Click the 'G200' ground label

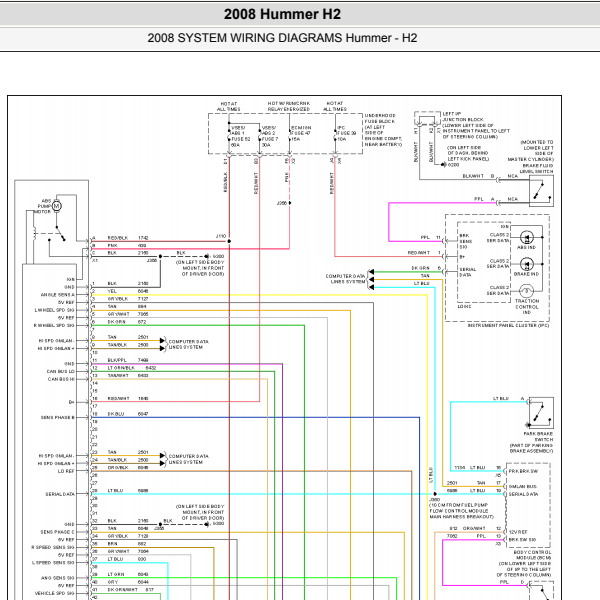click(x=453, y=165)
